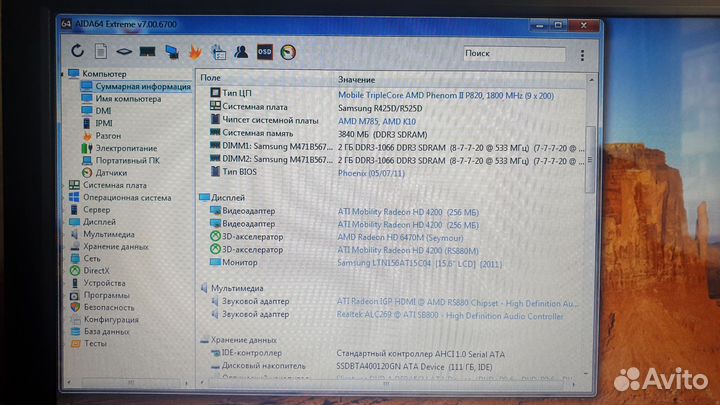720x405 pixels.
Task: Click the Refresh toolbar icon
Action: [77, 51]
